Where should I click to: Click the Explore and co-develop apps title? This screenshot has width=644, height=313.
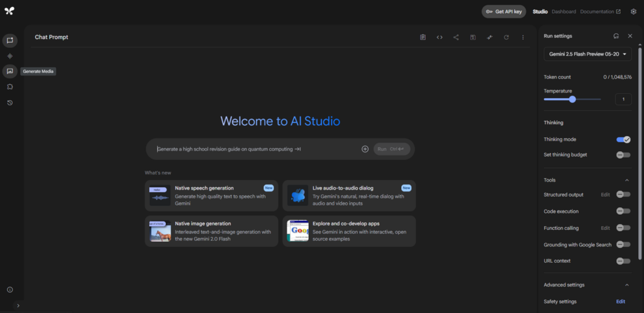click(346, 224)
